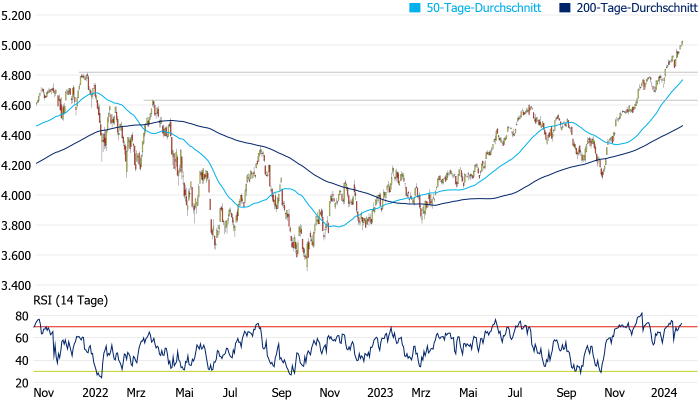Click the RSI 80 axis value
Screen dimensions: 700x400
(22, 316)
